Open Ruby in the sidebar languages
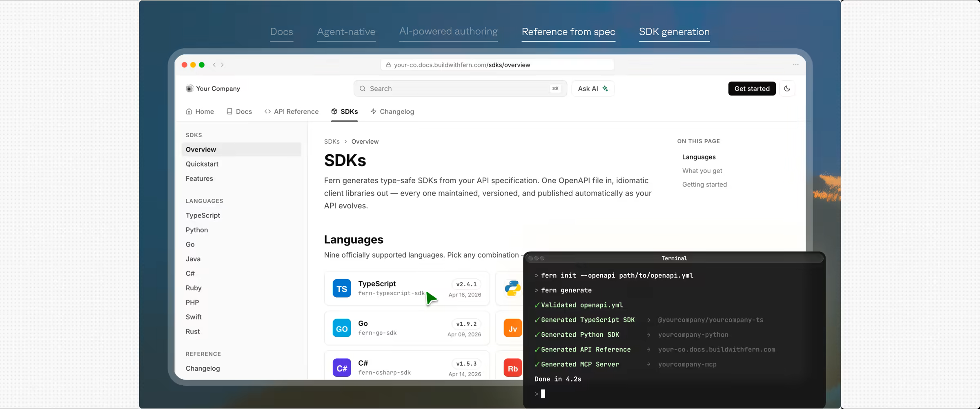The image size is (980, 409). point(194,288)
